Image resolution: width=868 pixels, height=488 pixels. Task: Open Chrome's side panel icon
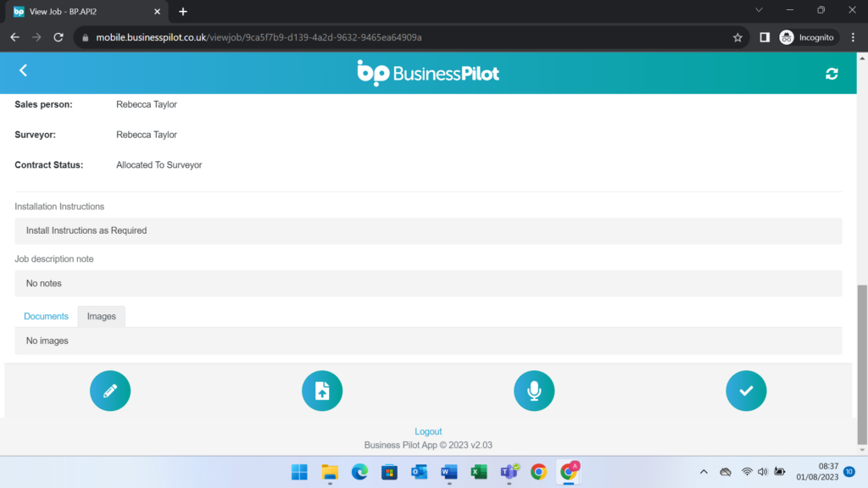click(x=765, y=37)
